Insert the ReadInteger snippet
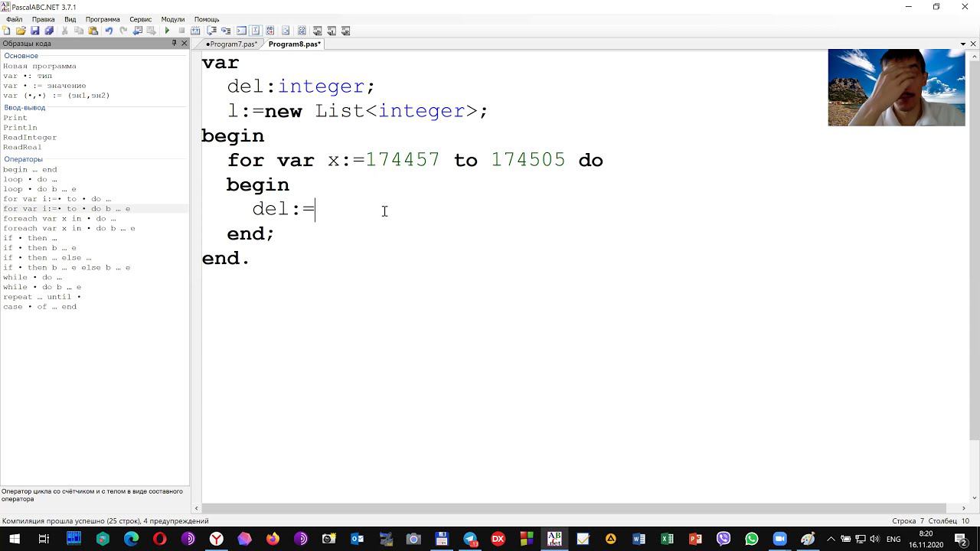The width and height of the screenshot is (980, 551). coord(30,138)
